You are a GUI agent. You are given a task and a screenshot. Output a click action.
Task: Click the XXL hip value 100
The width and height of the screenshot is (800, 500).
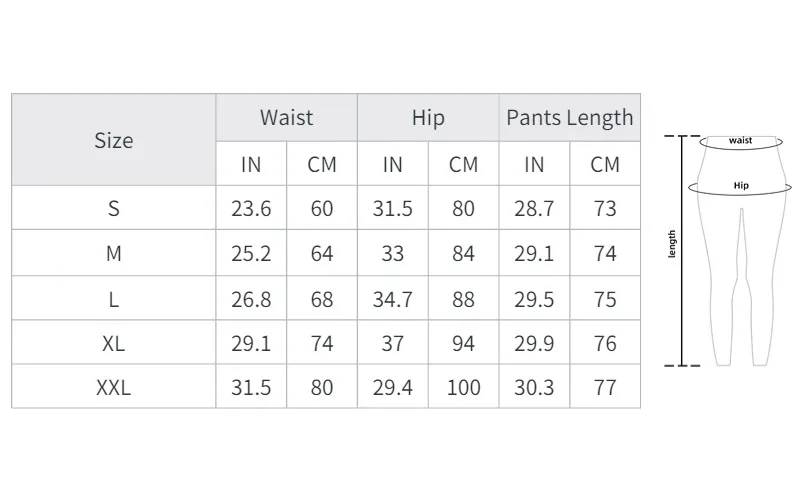(463, 387)
